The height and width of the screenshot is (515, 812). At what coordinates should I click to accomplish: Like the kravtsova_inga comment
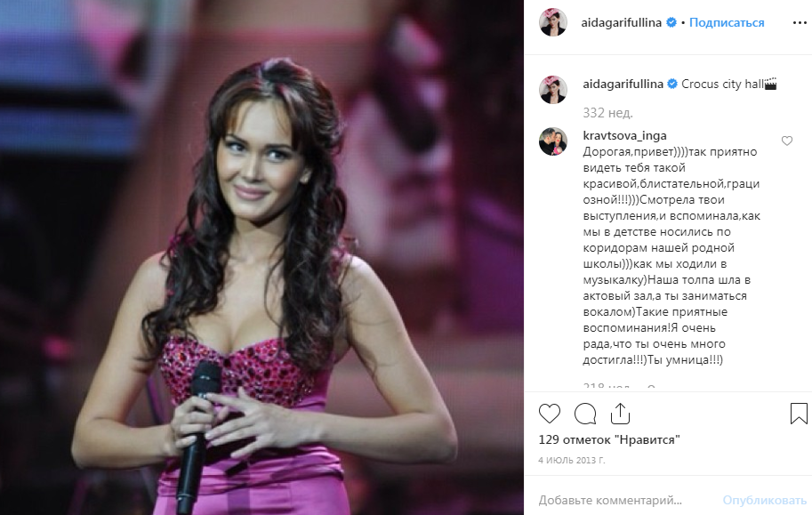(786, 141)
